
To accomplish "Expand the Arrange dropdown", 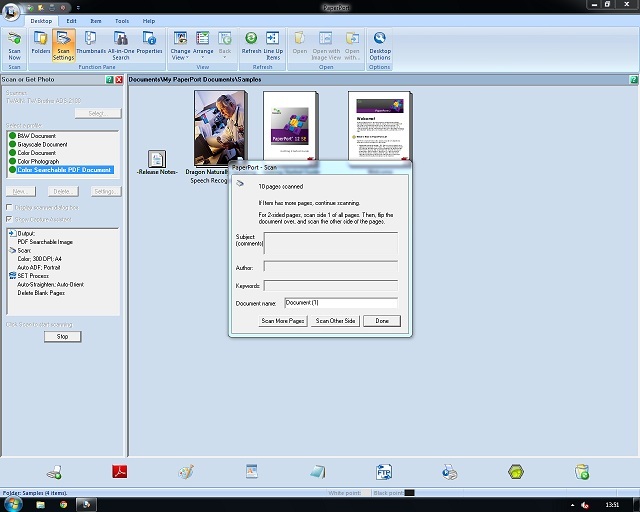I will pos(203,45).
